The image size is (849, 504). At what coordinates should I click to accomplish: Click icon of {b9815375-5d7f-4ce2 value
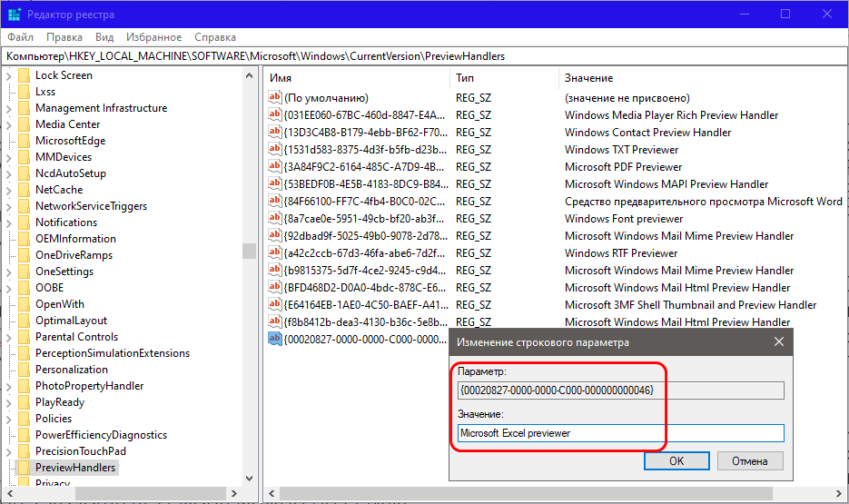(275, 270)
